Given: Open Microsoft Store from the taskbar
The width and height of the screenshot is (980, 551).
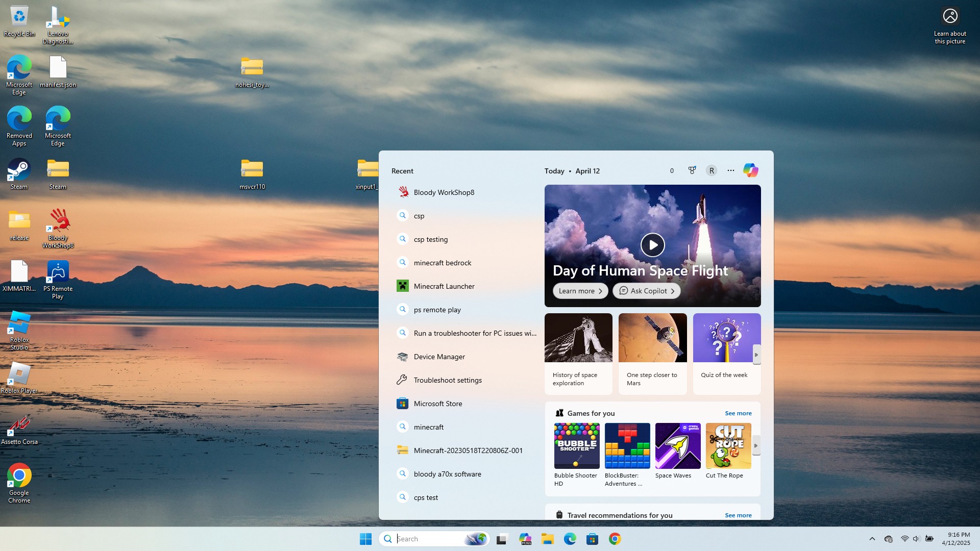Looking at the screenshot, I should [x=593, y=539].
